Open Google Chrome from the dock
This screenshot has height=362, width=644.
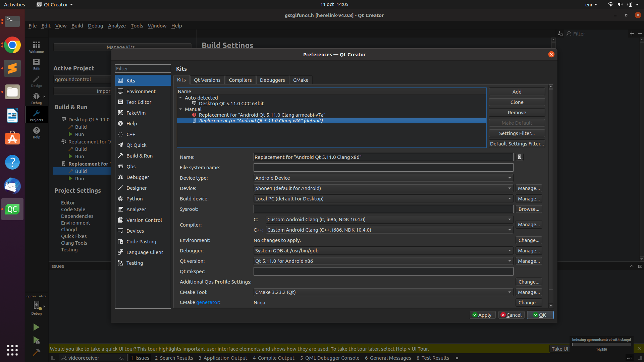[12, 45]
